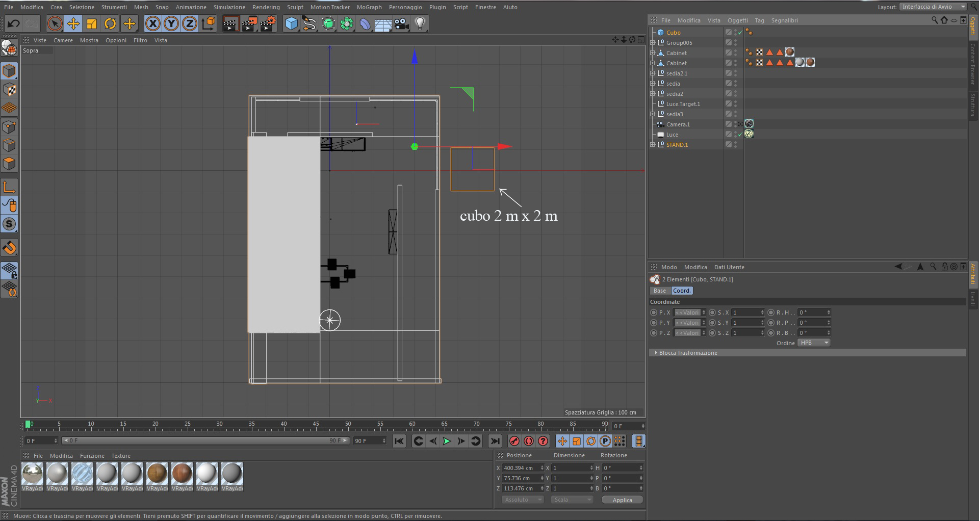Toggle Y axis lock
Image resolution: width=980 pixels, height=521 pixels.
171,24
